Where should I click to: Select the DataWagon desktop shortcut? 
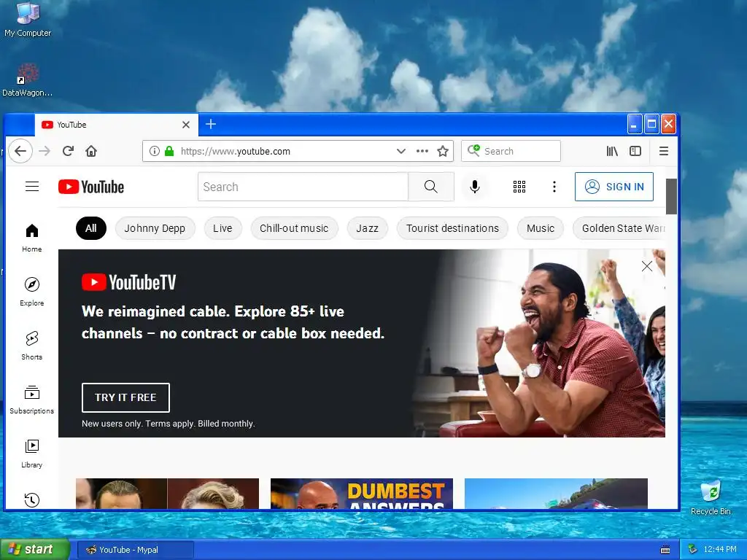27,80
